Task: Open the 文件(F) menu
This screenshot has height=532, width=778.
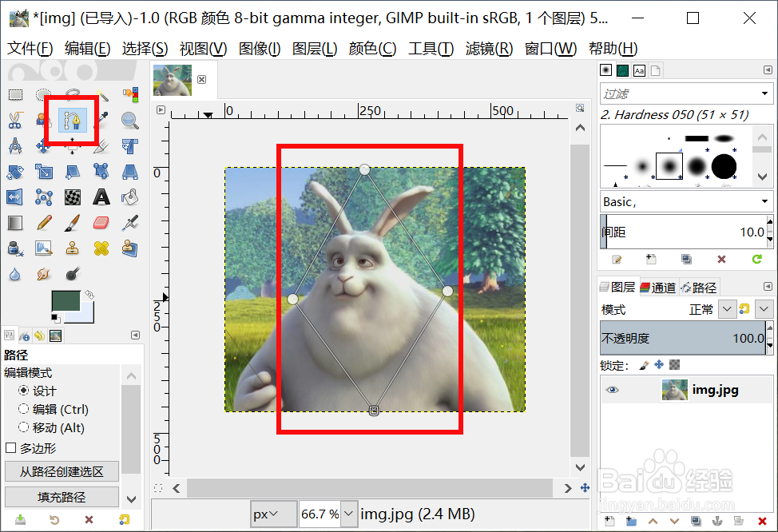Action: [30, 49]
